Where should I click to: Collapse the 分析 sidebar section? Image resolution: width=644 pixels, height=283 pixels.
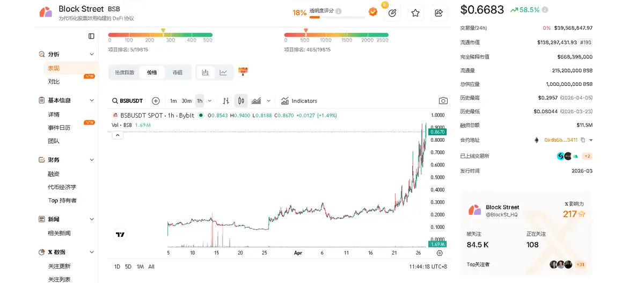(92, 54)
